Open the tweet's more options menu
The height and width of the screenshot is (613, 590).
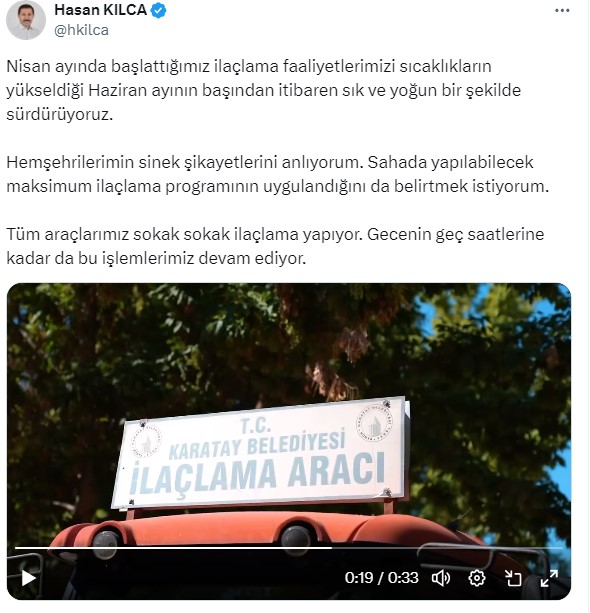562,11
